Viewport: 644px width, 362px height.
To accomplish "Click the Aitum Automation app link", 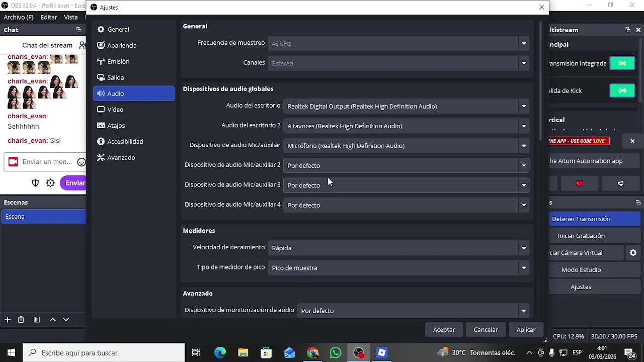I will point(594,161).
